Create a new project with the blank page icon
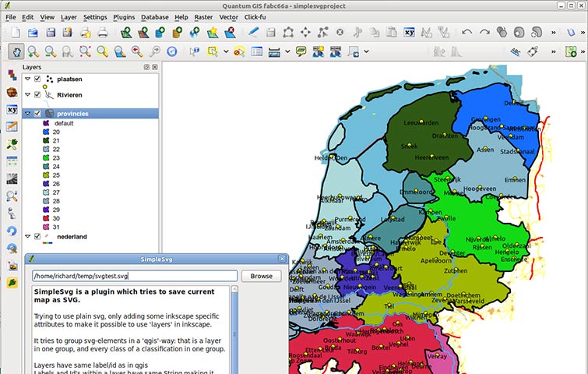 click(16, 33)
